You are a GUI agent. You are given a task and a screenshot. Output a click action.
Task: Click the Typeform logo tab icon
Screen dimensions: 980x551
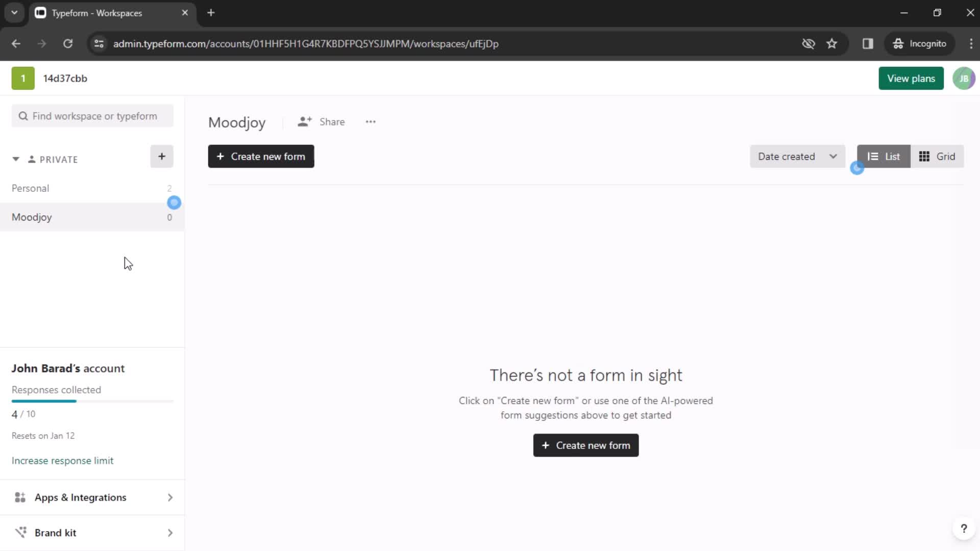[x=40, y=13]
